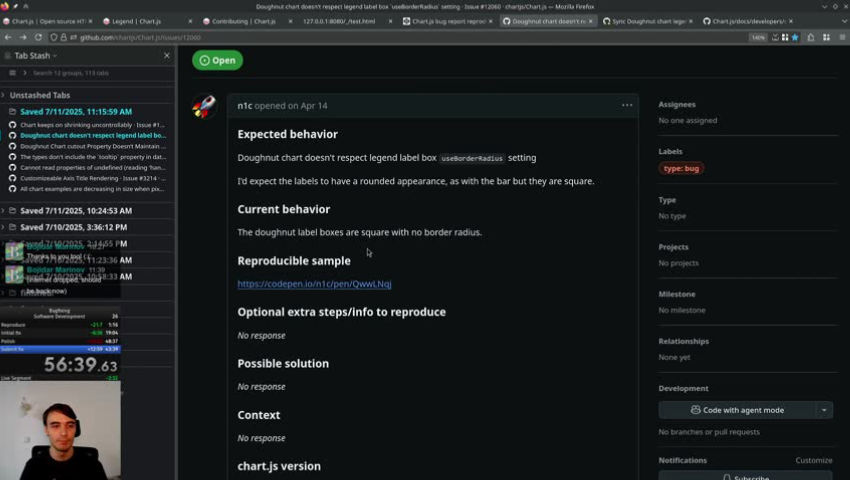The width and height of the screenshot is (850, 480).
Task: Expand Saved 7/11/2025, 10:24:53 AM group
Action: point(3,210)
